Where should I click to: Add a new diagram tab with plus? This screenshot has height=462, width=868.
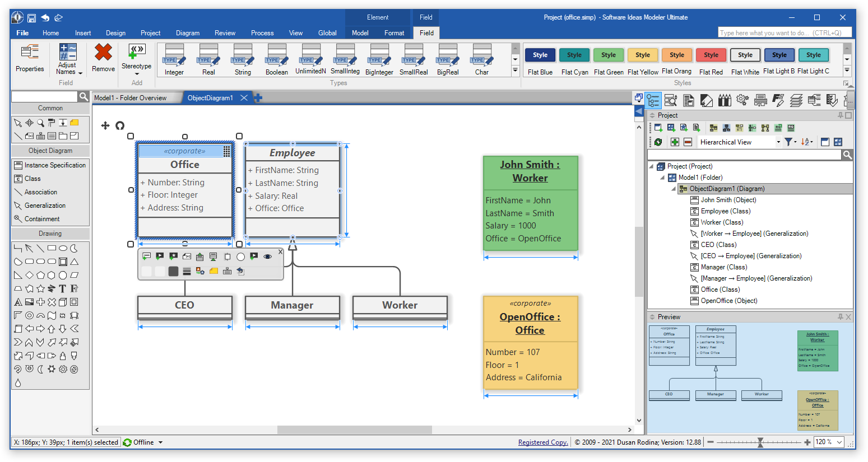point(258,98)
